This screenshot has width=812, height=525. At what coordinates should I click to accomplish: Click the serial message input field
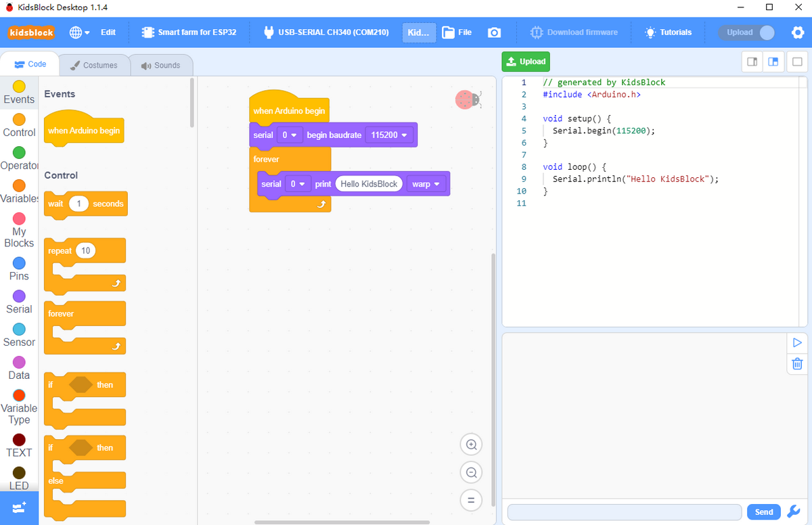coord(625,512)
